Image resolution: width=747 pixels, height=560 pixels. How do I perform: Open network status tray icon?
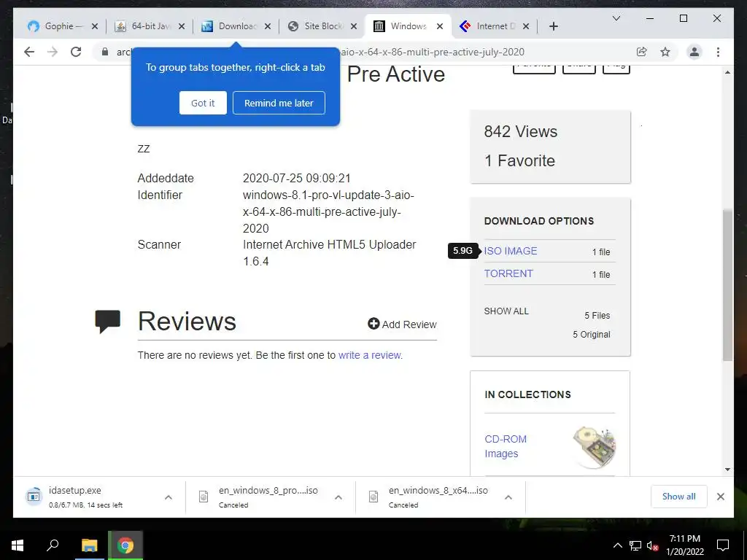click(x=635, y=545)
